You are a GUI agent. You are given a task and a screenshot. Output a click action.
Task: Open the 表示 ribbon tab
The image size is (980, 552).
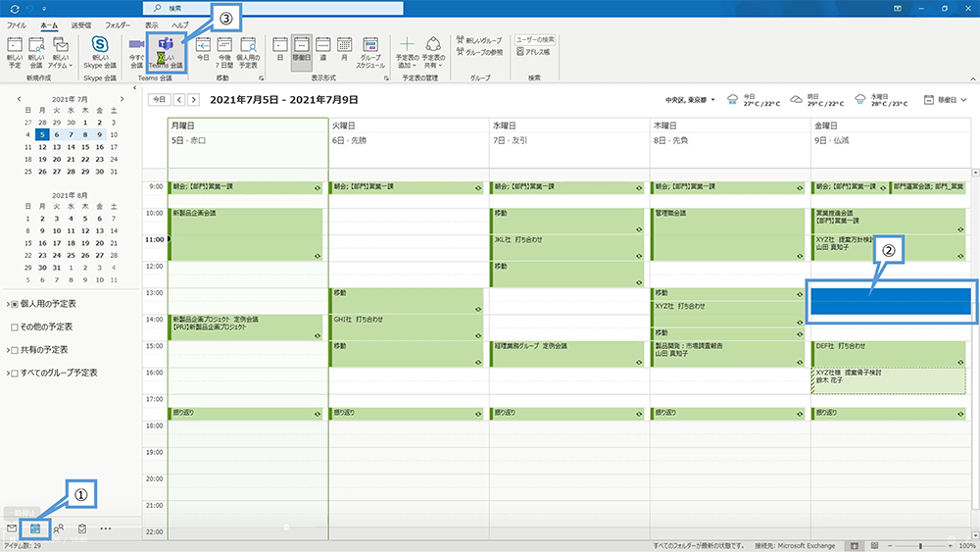tap(150, 23)
